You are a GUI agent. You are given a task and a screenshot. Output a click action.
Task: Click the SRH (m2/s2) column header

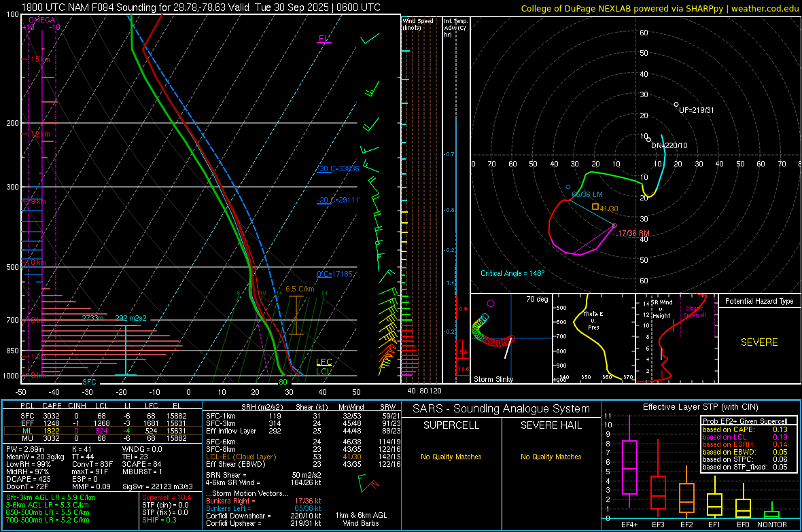coord(262,407)
